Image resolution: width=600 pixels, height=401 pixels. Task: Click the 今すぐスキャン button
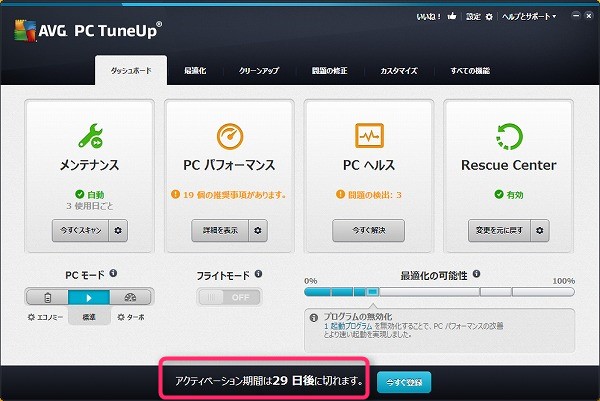point(80,230)
